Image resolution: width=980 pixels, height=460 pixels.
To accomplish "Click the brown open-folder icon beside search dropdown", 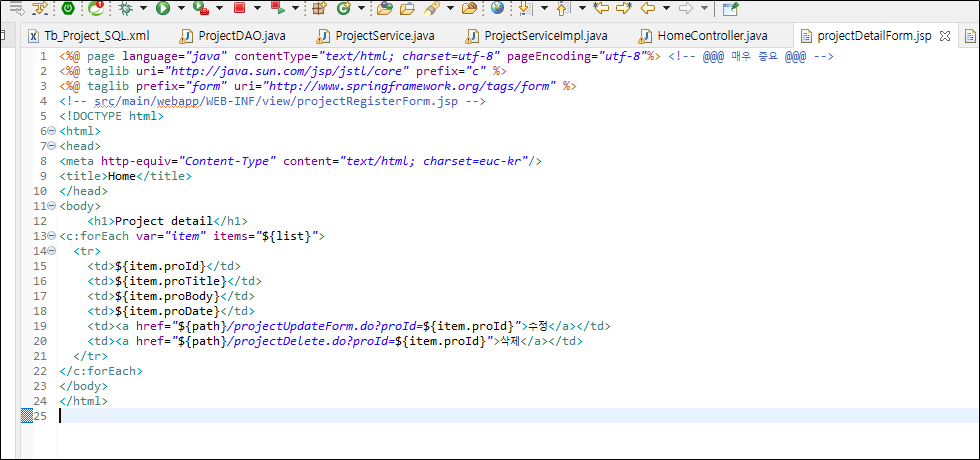I will 469,8.
